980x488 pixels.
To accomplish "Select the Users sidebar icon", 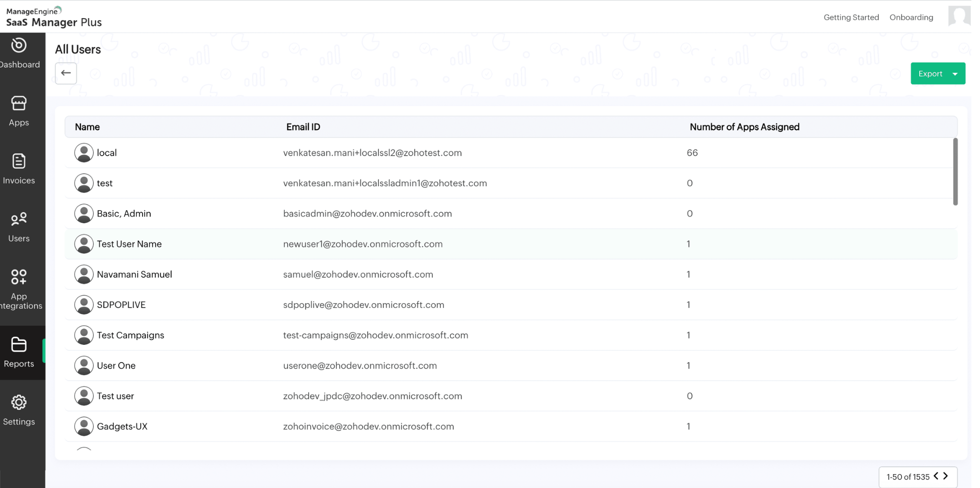I will click(19, 219).
